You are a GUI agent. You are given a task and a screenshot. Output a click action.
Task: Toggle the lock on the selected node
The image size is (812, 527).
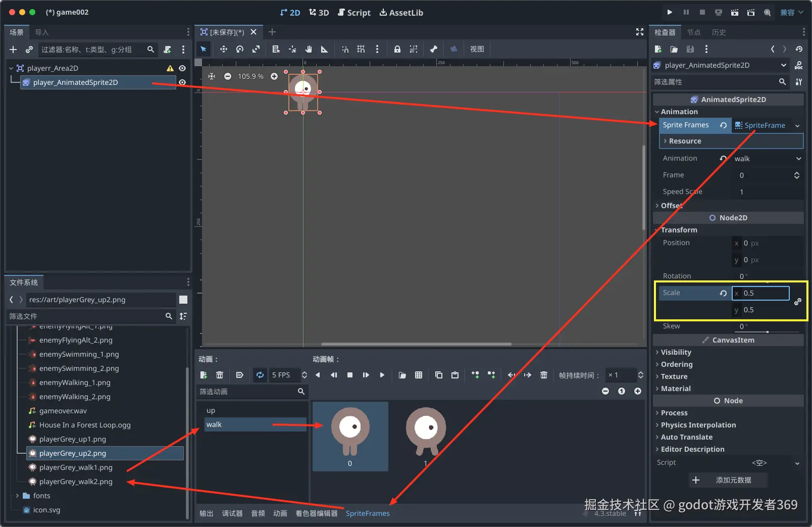tap(397, 49)
